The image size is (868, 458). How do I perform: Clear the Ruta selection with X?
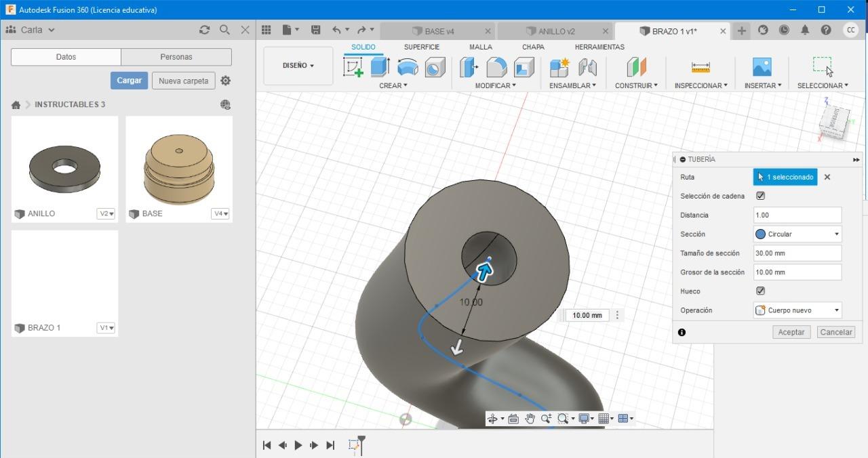(x=827, y=177)
